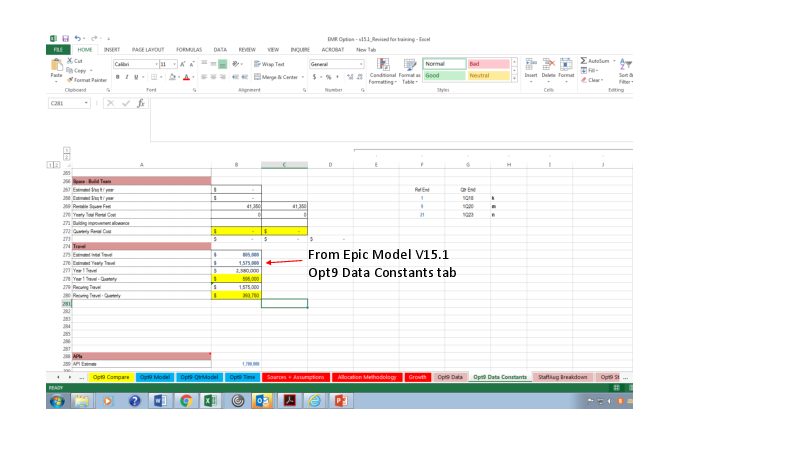This screenshot has height=450, width=800.
Task: Switch to the DATA ribbon tab
Action: click(220, 49)
